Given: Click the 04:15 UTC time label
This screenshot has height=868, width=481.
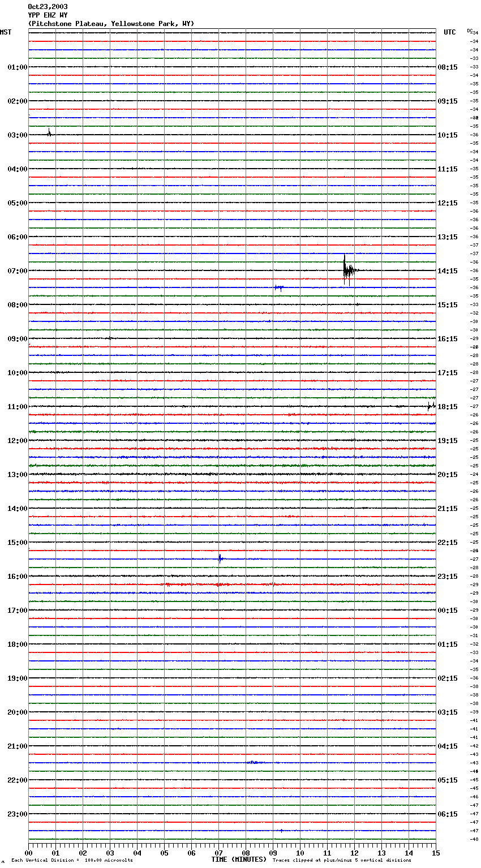Looking at the screenshot, I should [x=448, y=746].
